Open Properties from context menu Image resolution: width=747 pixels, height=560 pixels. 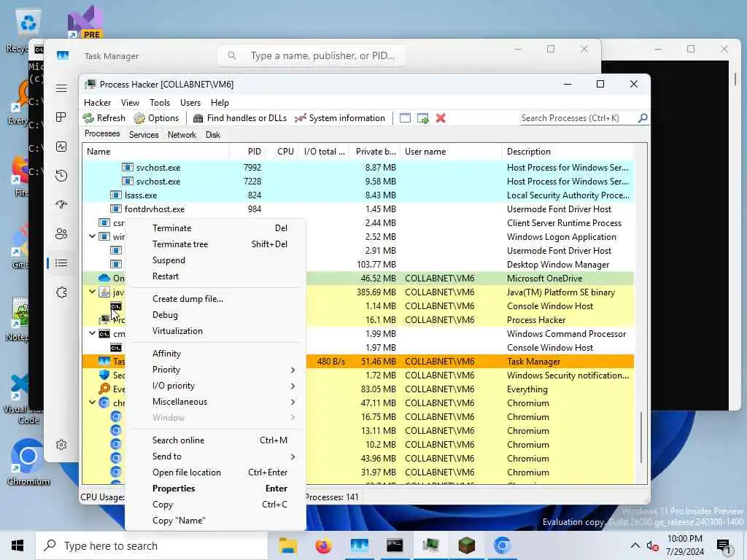215,488
